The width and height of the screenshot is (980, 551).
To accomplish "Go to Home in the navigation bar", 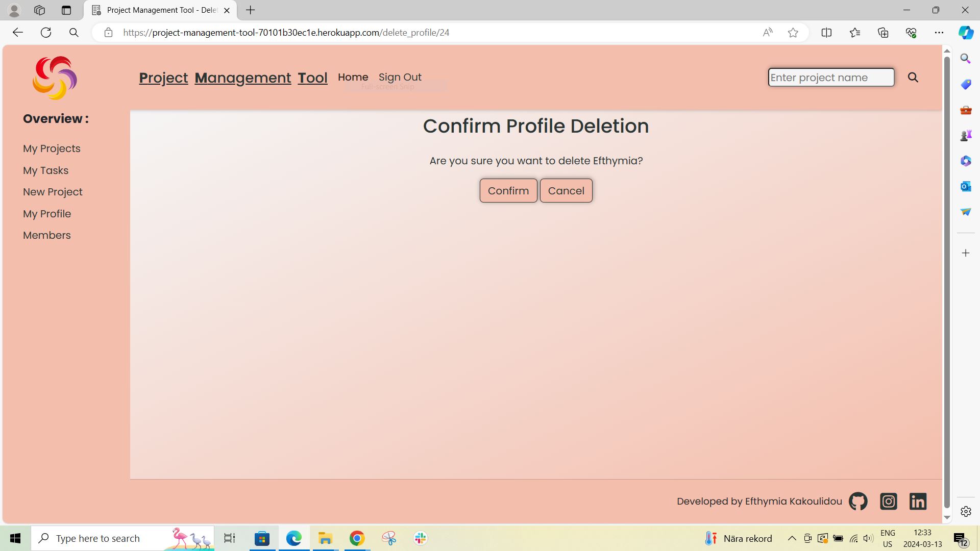I will click(x=353, y=77).
